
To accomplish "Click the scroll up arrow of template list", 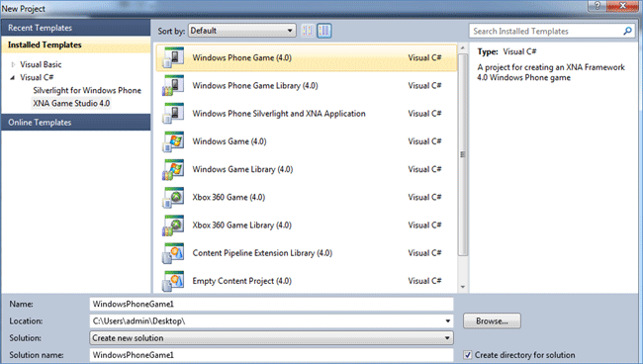I will [x=463, y=48].
